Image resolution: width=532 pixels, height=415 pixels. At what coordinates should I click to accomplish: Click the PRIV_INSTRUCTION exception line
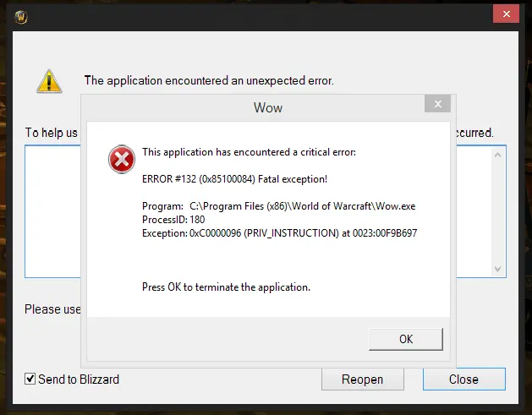(x=280, y=233)
